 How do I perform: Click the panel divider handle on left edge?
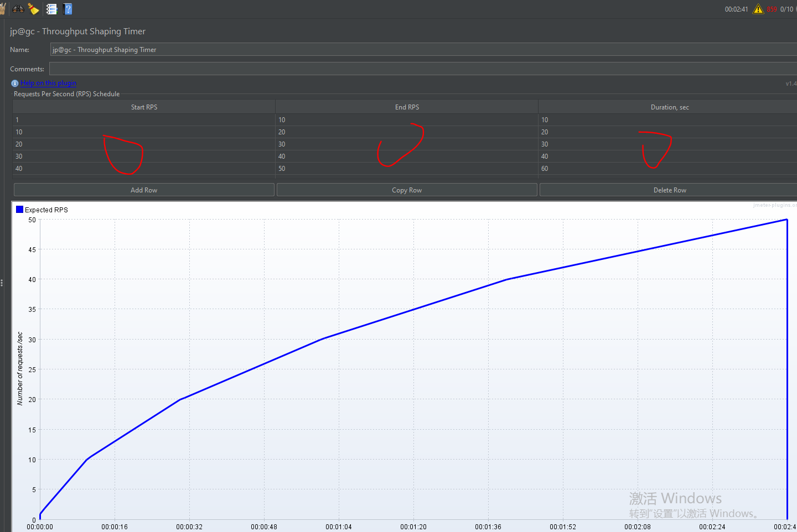click(x=2, y=283)
